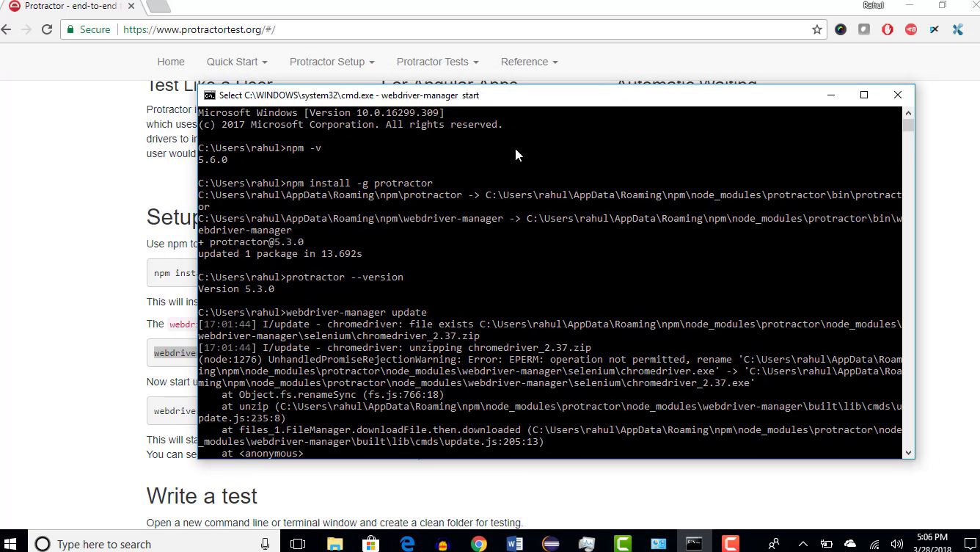The width and height of the screenshot is (980, 552).
Task: Close the cmd.exe window
Action: click(x=897, y=95)
